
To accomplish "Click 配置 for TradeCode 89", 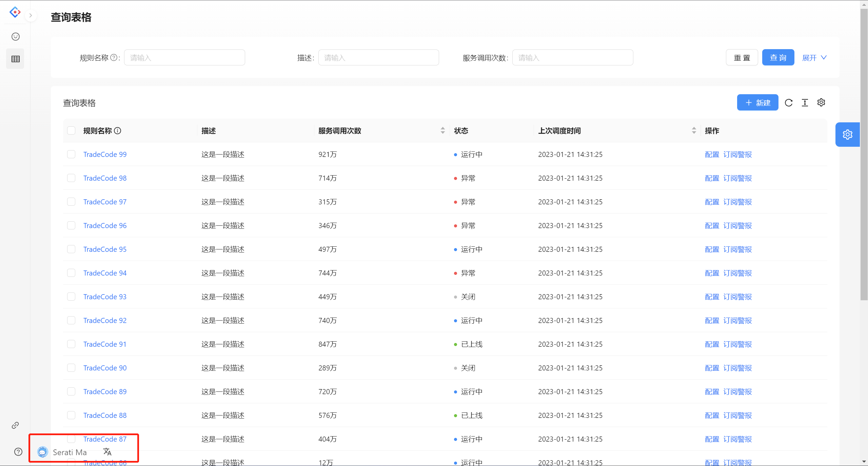I will click(x=712, y=391).
